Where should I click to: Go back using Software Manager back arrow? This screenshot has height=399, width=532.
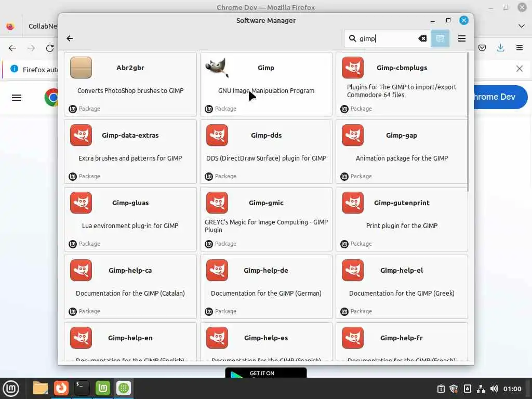[x=70, y=38]
